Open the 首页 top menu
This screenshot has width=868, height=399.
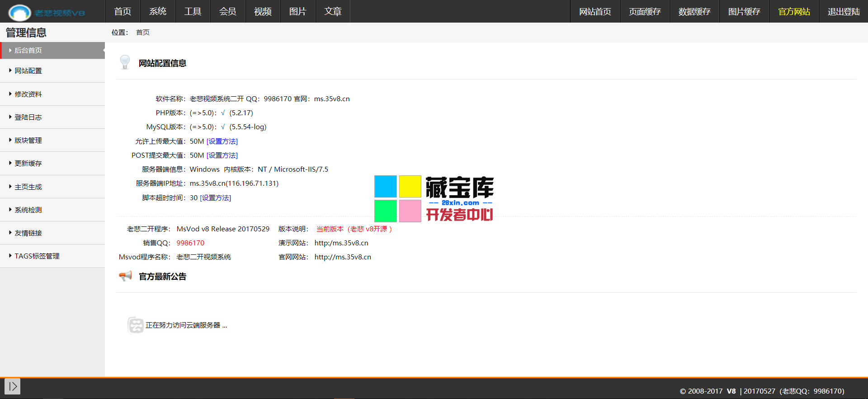point(123,11)
